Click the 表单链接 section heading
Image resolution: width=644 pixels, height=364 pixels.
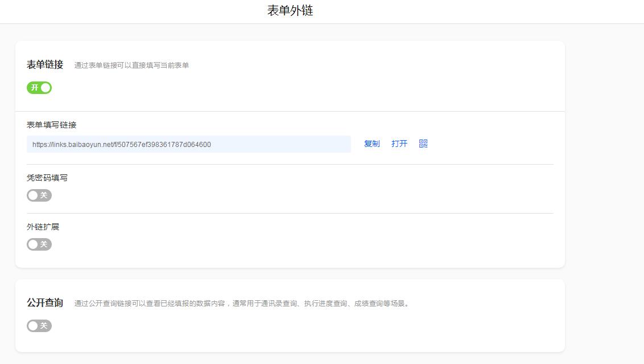tap(45, 64)
